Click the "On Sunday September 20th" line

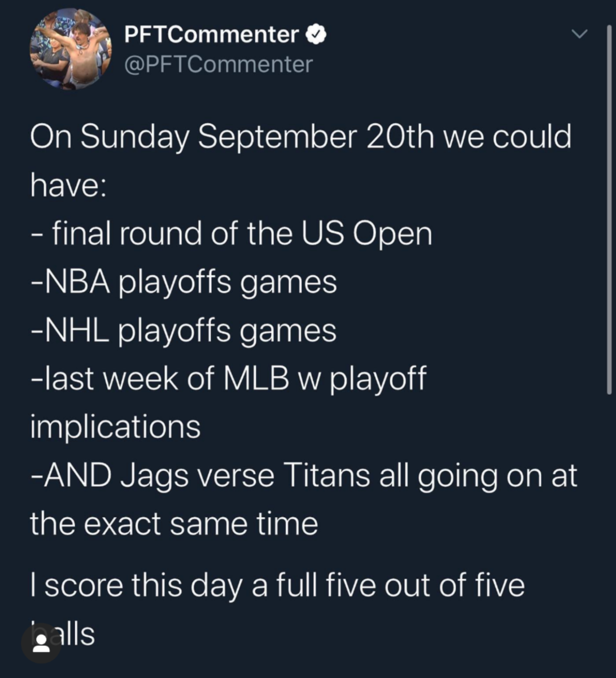[300, 137]
